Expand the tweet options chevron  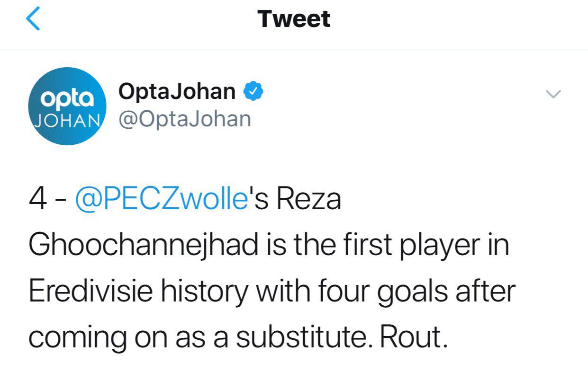click(x=553, y=94)
